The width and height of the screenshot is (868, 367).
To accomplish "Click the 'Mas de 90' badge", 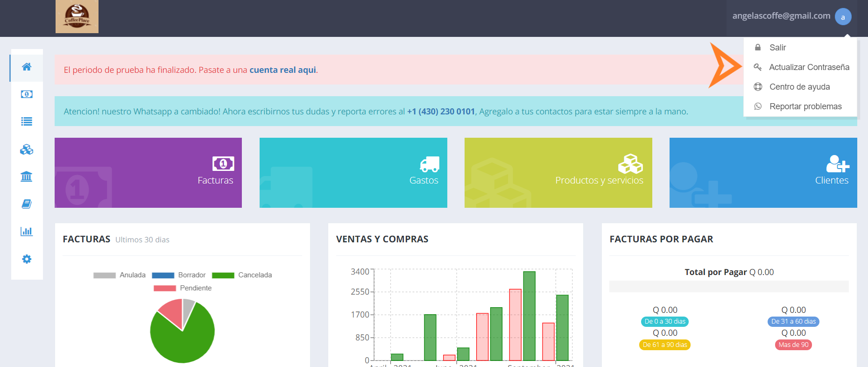I will pos(793,345).
